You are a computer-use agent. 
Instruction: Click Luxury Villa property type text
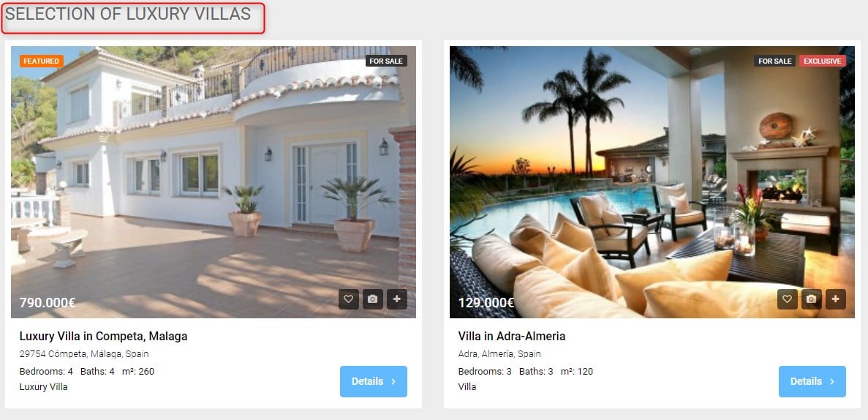click(44, 387)
